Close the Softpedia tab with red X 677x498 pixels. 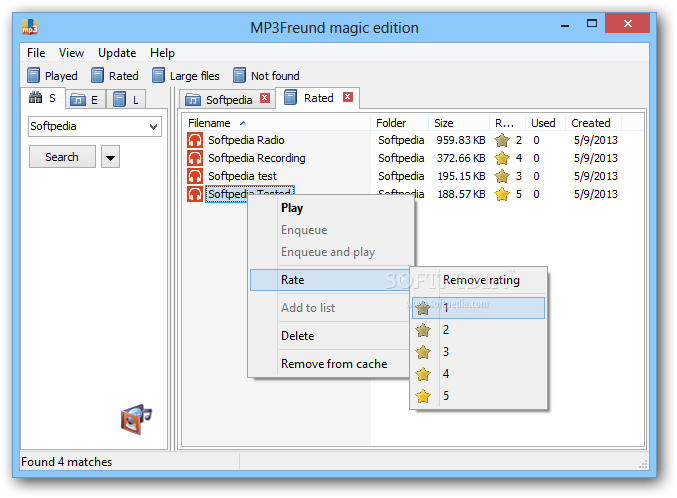265,98
